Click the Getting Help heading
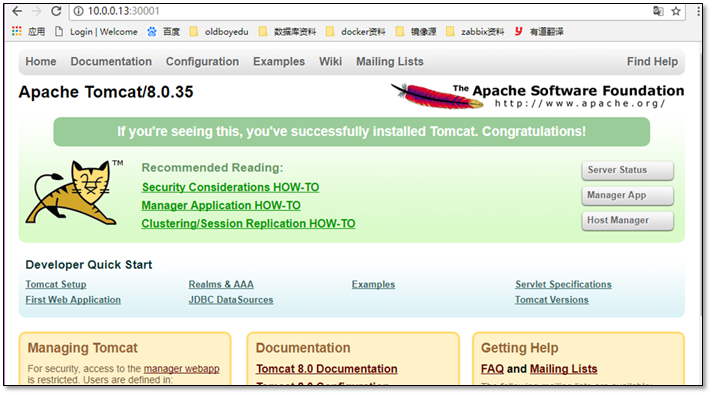The image size is (712, 395). 519,348
